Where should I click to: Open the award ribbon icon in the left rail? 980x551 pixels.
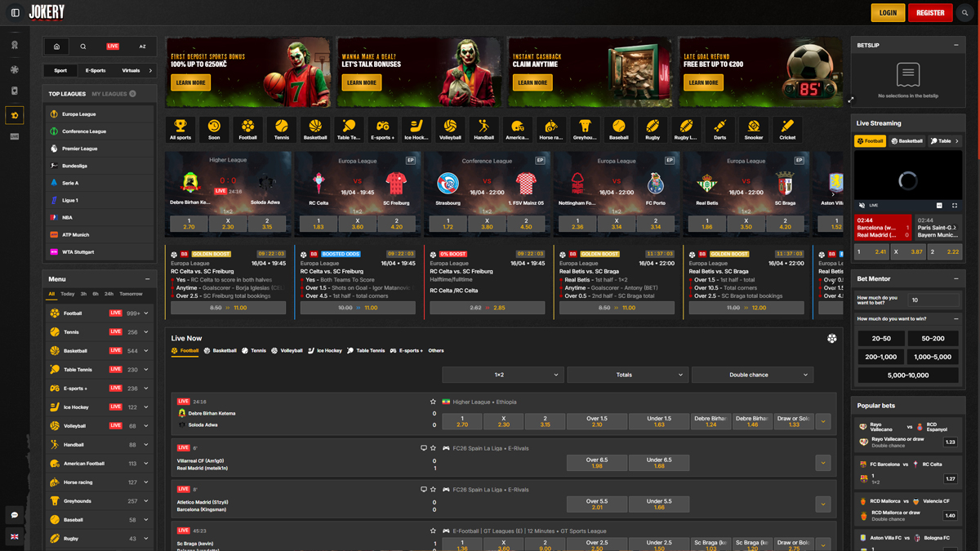click(14, 45)
